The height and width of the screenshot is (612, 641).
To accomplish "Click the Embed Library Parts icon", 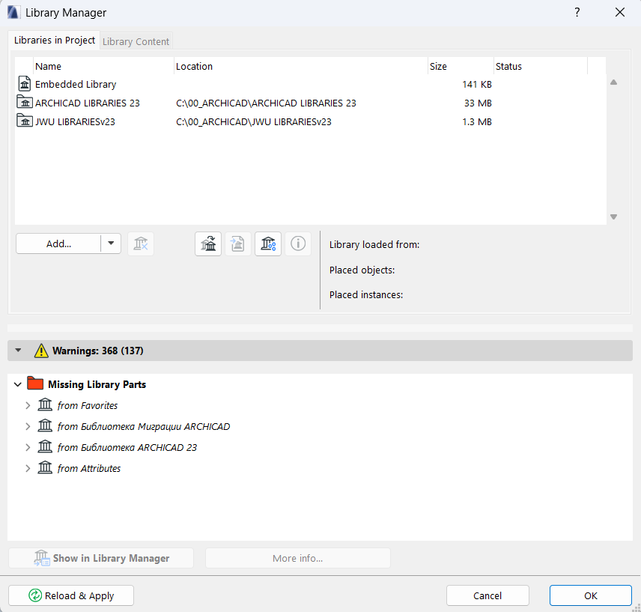I will pyautogui.click(x=238, y=244).
